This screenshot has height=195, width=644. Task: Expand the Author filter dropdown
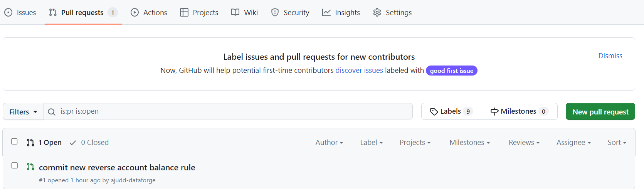tap(329, 143)
